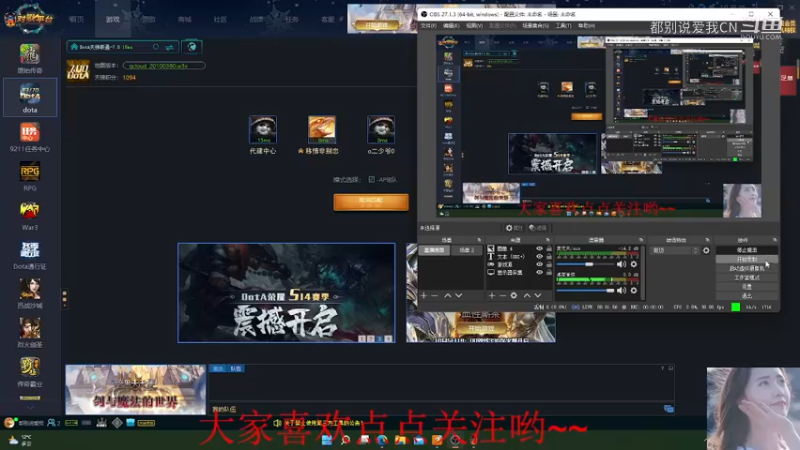This screenshot has height=450, width=800.
Task: Adjust the 麦克风/Aux volume slider
Action: (x=586, y=264)
